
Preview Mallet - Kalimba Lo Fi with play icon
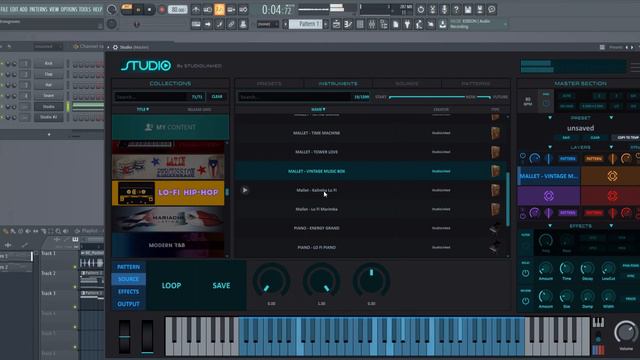245,190
